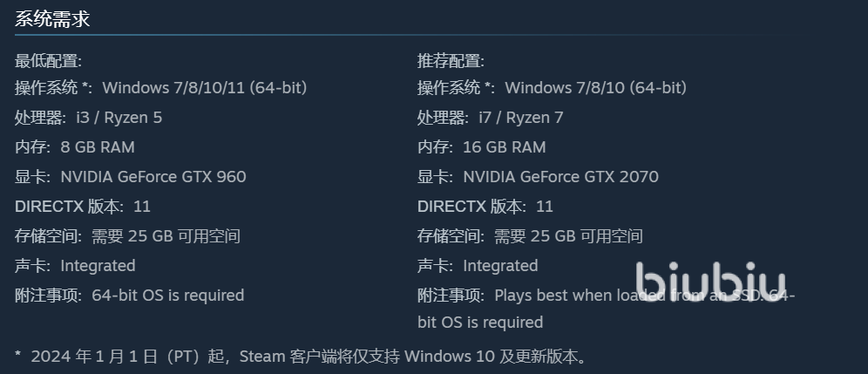Select the 16 GB RAM memory line
Image resolution: width=868 pixels, height=374 pixels.
[504, 147]
